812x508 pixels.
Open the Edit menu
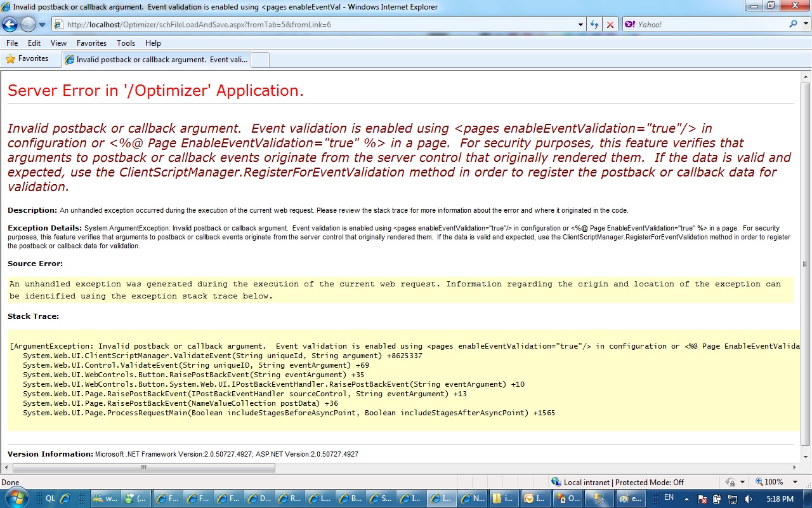pos(34,43)
